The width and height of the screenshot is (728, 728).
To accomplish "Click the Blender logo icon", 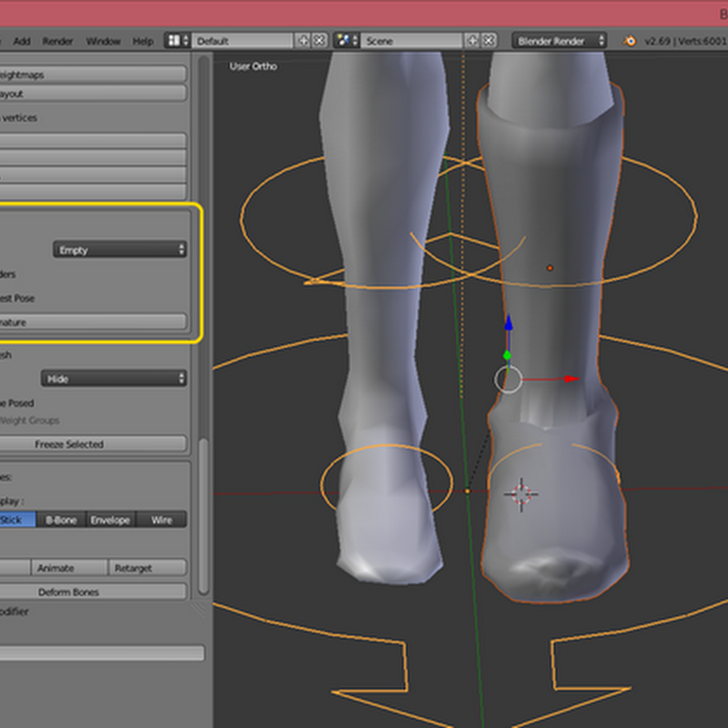I will (630, 41).
